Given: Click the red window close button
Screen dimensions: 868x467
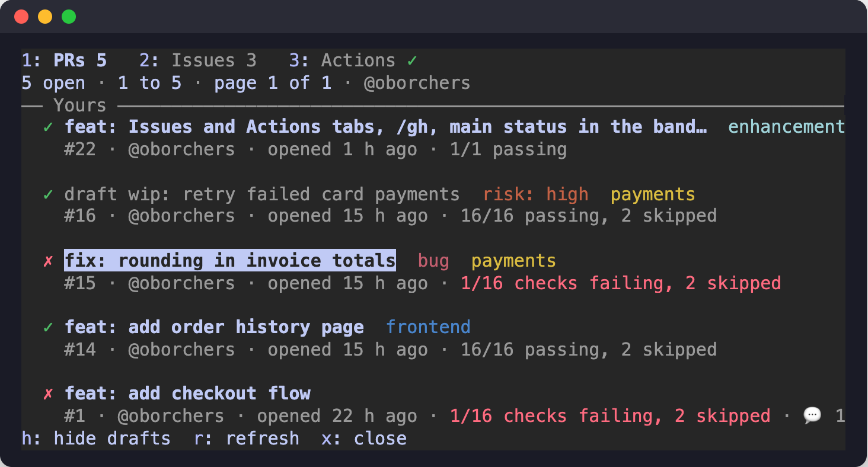Looking at the screenshot, I should 21,17.
